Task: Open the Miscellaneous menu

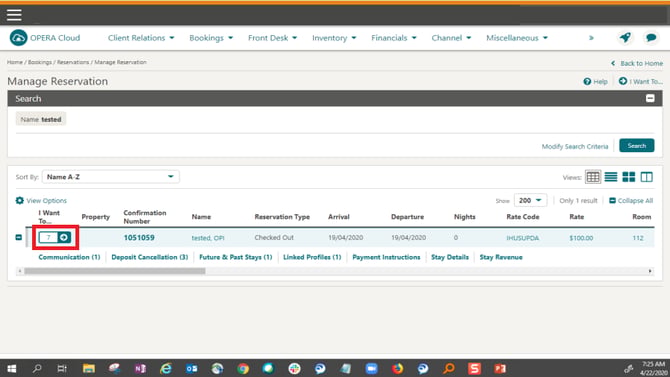Action: click(517, 38)
